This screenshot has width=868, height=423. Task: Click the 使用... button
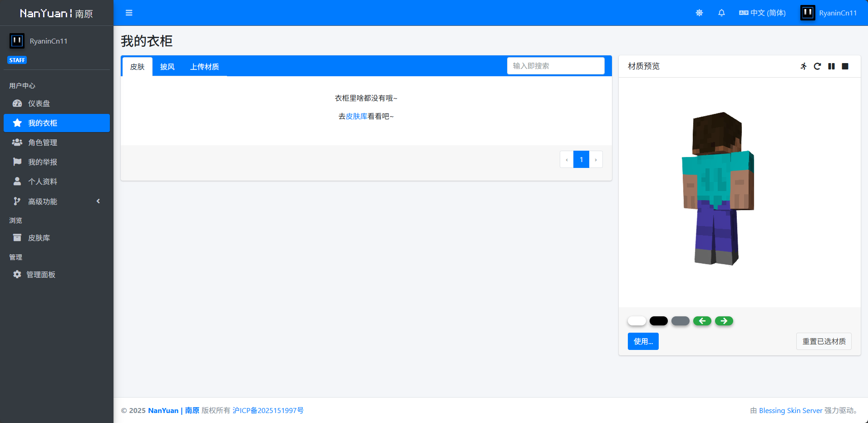click(x=643, y=341)
